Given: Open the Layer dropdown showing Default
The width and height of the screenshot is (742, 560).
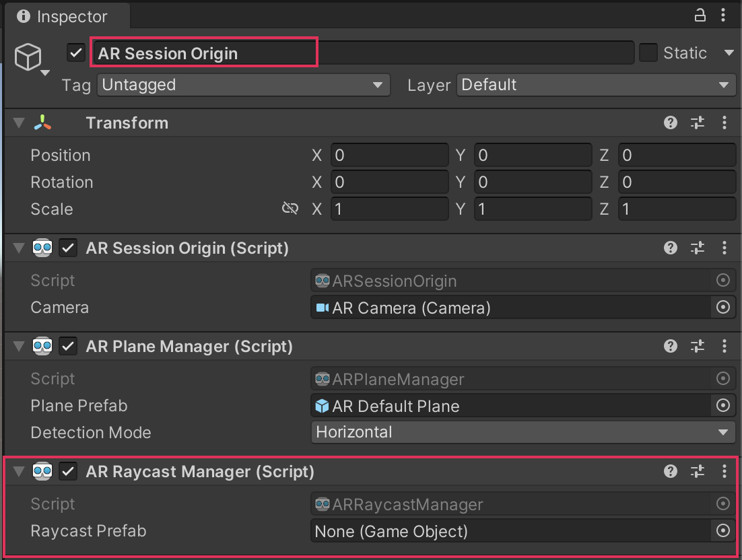Looking at the screenshot, I should pos(596,85).
